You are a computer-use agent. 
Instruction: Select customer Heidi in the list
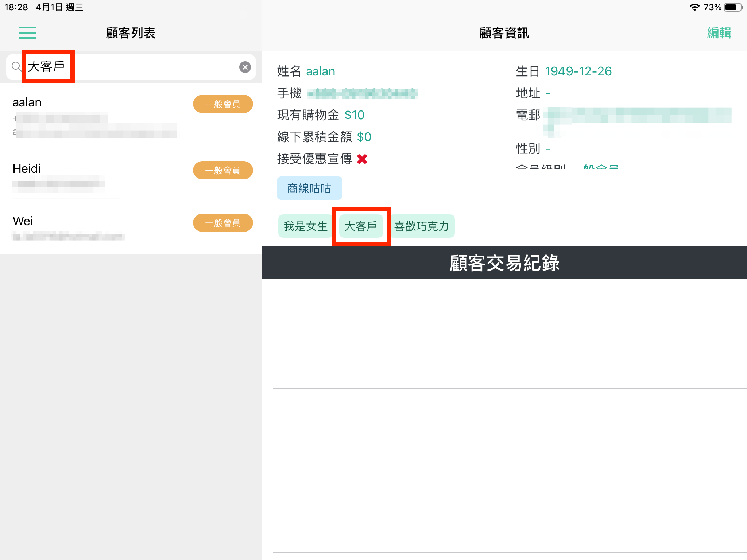[131, 176]
